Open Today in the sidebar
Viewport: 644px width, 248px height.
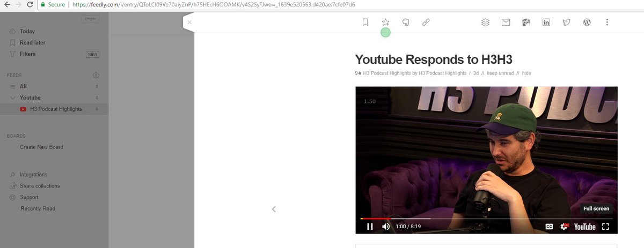coord(27,31)
